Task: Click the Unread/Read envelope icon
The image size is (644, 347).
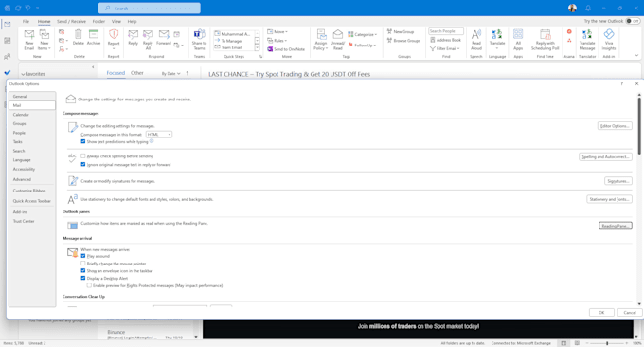Action: tap(337, 34)
